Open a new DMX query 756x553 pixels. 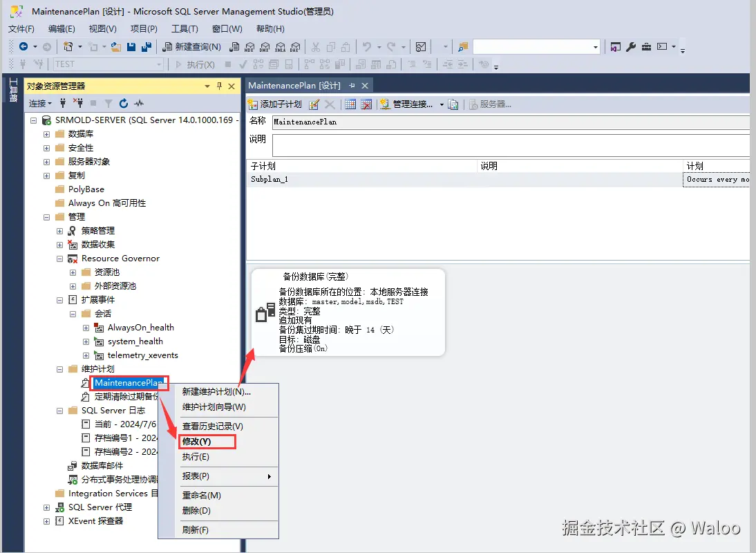(x=265, y=47)
